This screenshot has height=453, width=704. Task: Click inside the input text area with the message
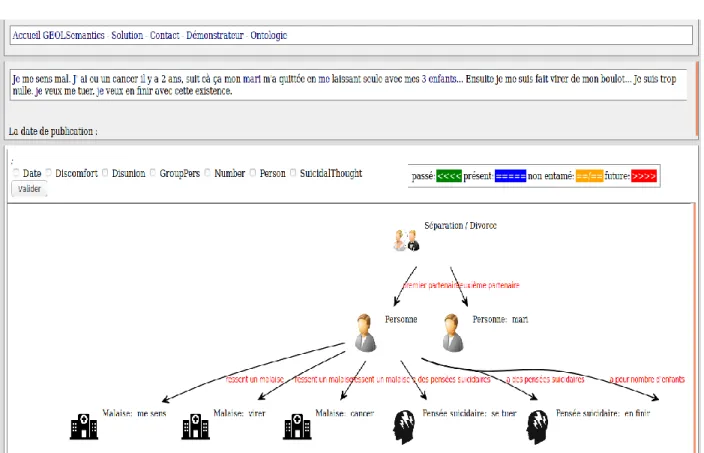[348, 85]
